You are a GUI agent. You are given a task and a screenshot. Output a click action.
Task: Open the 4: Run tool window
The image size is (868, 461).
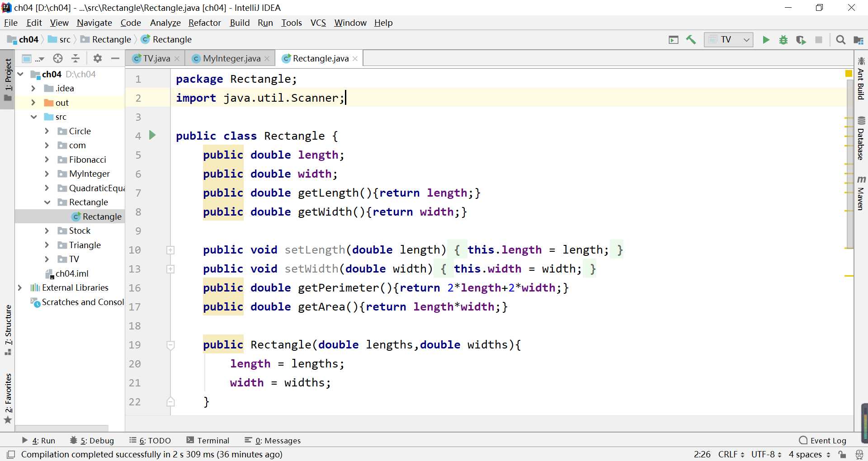[38, 441]
